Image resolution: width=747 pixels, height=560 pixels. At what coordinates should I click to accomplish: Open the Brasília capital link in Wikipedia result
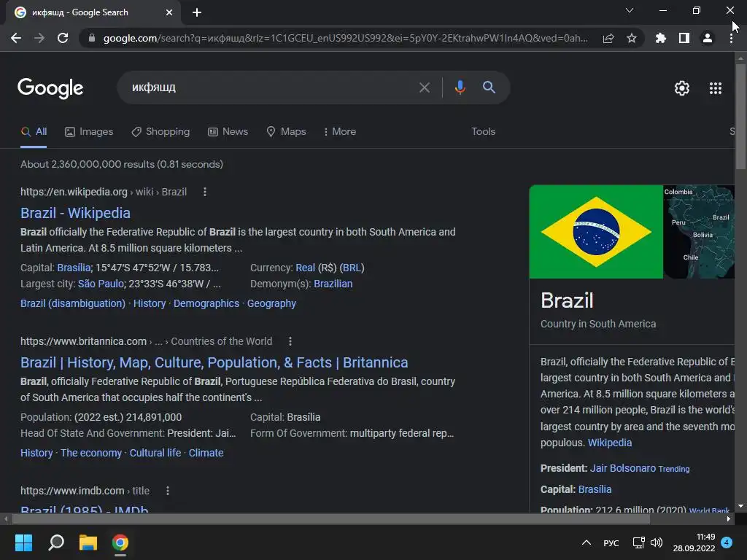(x=74, y=268)
